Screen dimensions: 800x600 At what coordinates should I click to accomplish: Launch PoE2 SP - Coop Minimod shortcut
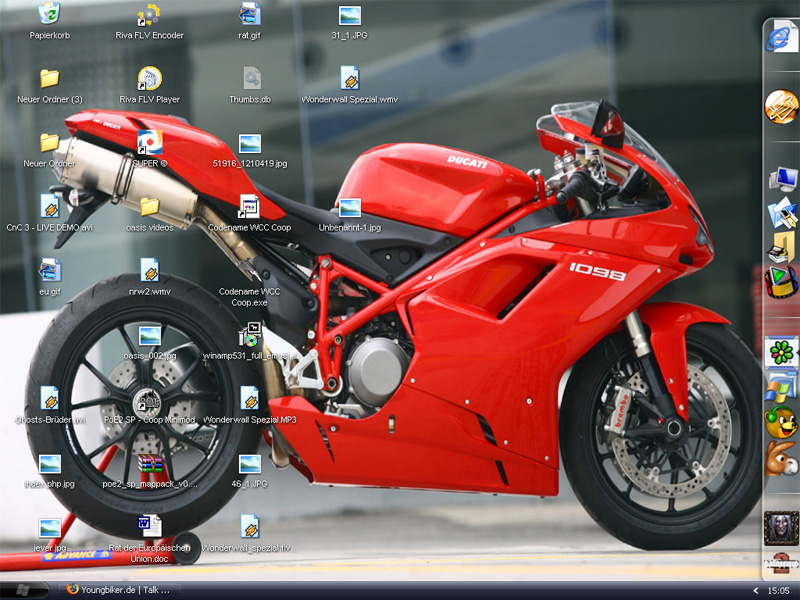pyautogui.click(x=147, y=399)
